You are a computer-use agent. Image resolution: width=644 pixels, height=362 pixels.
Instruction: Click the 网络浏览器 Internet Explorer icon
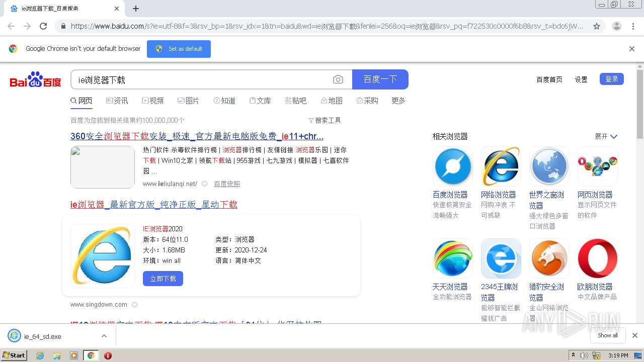pyautogui.click(x=501, y=166)
